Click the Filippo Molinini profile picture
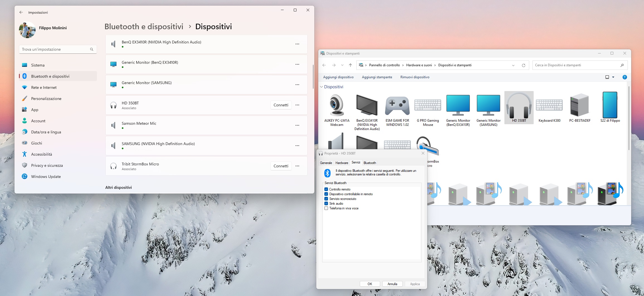644x296 pixels. point(27,30)
